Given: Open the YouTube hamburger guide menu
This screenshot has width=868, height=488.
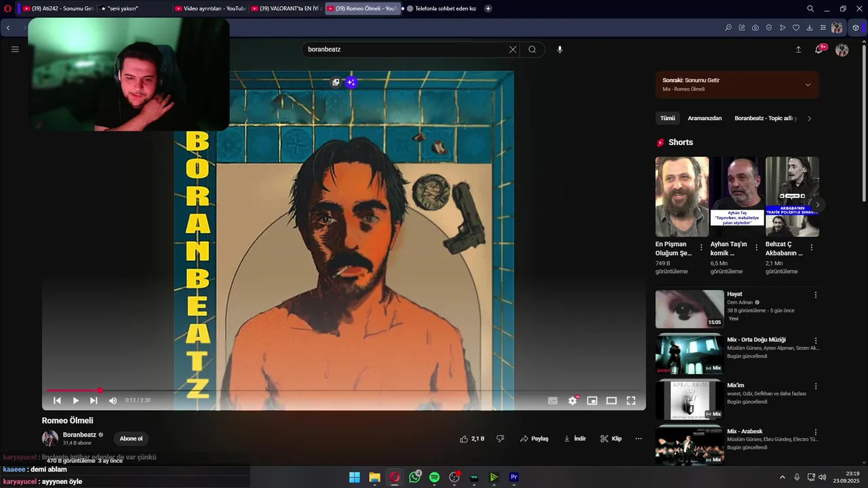Looking at the screenshot, I should [15, 49].
